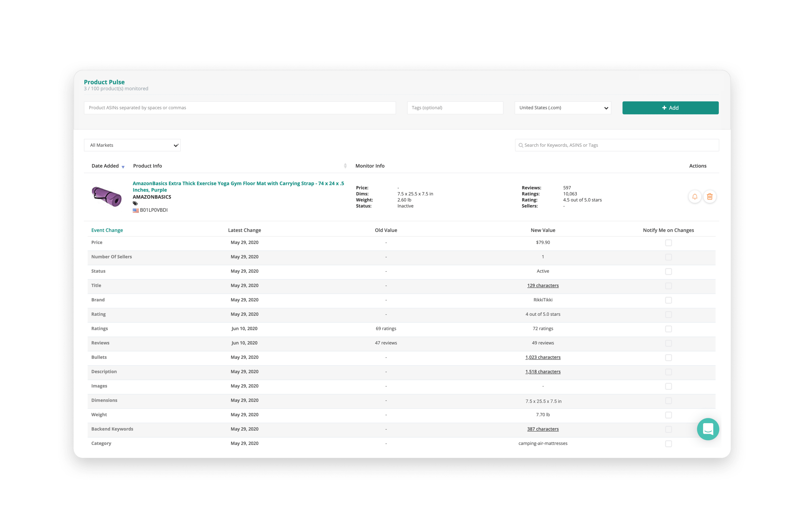Click the 7.70 lb weight value
Screen dimensions: 804x532
point(542,415)
